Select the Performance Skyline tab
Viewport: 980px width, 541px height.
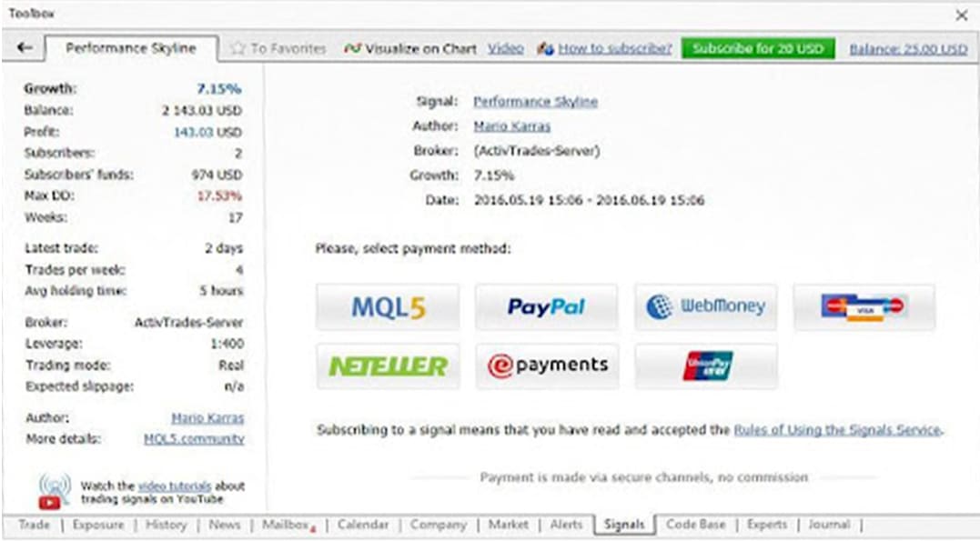[131, 48]
